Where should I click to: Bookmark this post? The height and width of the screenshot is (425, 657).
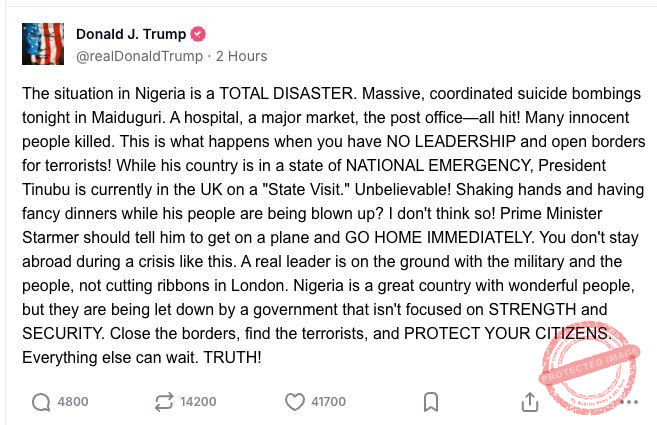pyautogui.click(x=431, y=402)
